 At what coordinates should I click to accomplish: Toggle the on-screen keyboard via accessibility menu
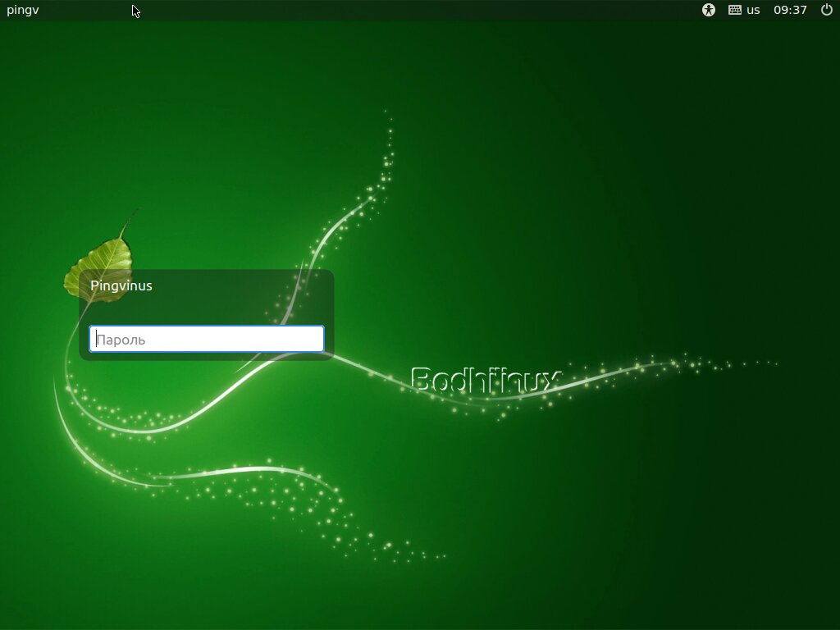(707, 11)
